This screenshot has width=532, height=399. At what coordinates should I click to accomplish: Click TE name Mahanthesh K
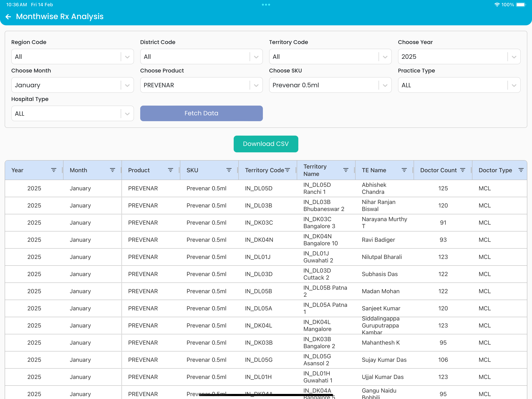click(381, 343)
